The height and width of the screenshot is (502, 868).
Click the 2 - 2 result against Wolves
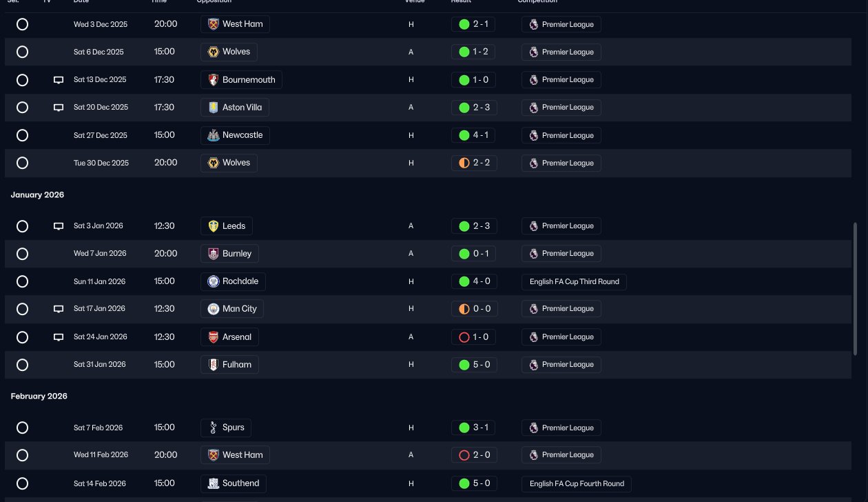point(474,163)
